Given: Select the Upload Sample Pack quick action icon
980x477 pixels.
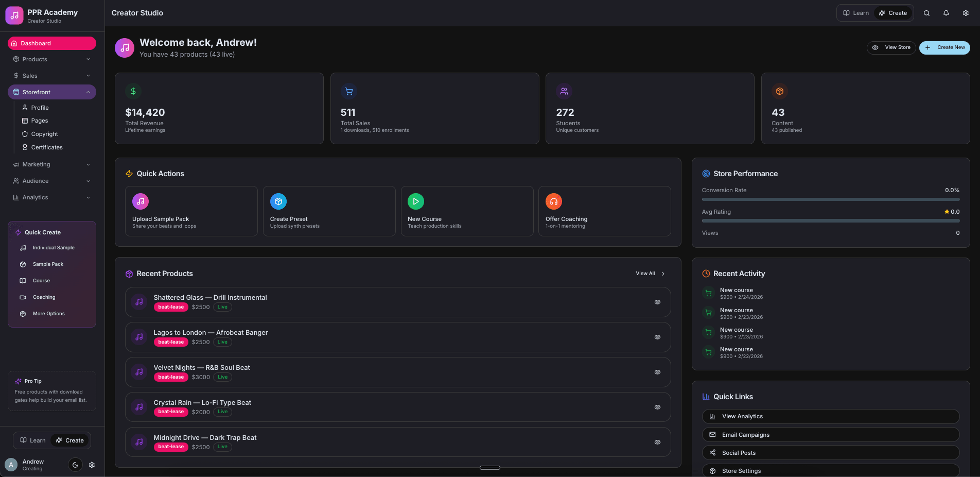Looking at the screenshot, I should tap(140, 201).
